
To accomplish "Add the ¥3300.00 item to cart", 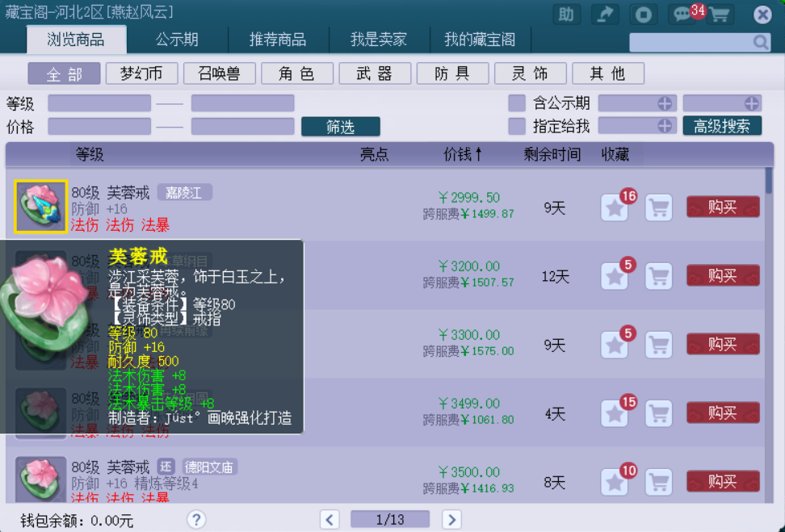I will point(659,345).
